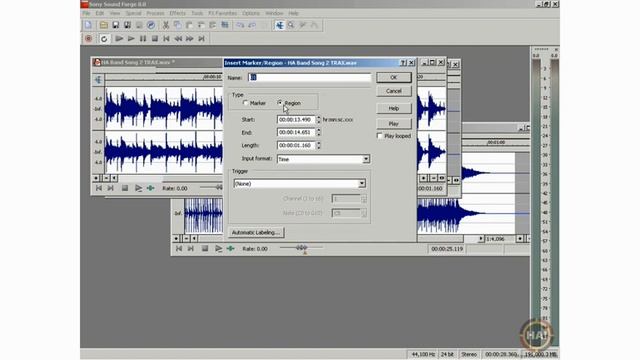The height and width of the screenshot is (360, 640).
Task: Click the Cancel button in the dialog
Action: [393, 91]
